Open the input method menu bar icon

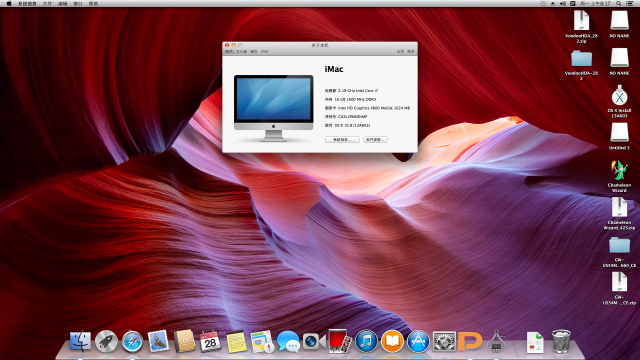(573, 3)
